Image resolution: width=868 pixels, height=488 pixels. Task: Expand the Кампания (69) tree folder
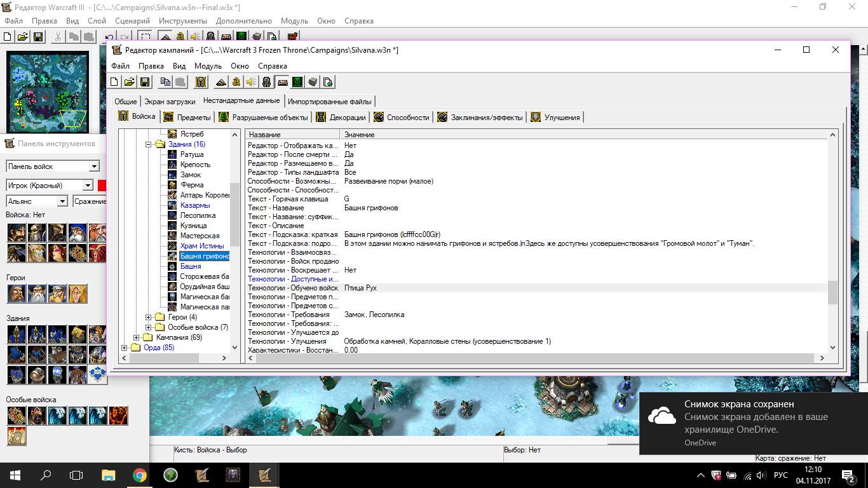[137, 337]
